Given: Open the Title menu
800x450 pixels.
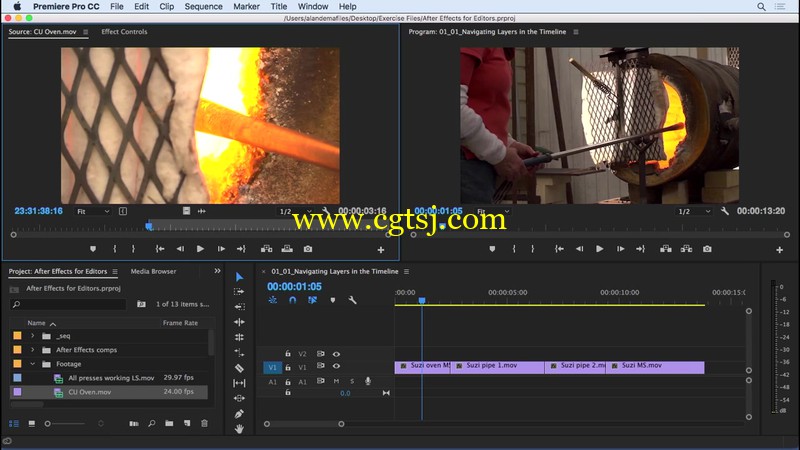Looking at the screenshot, I should tap(279, 7).
